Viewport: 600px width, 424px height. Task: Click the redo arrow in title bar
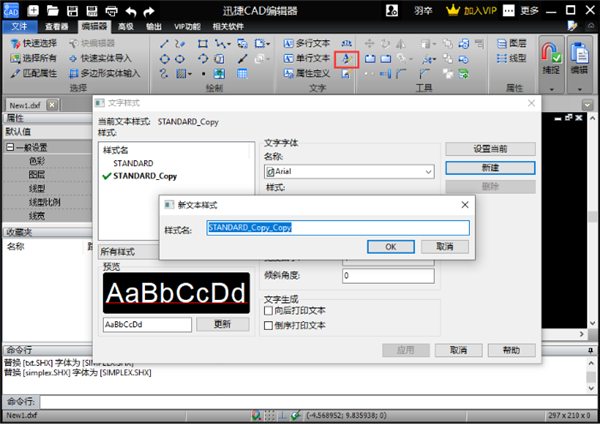pos(149,11)
